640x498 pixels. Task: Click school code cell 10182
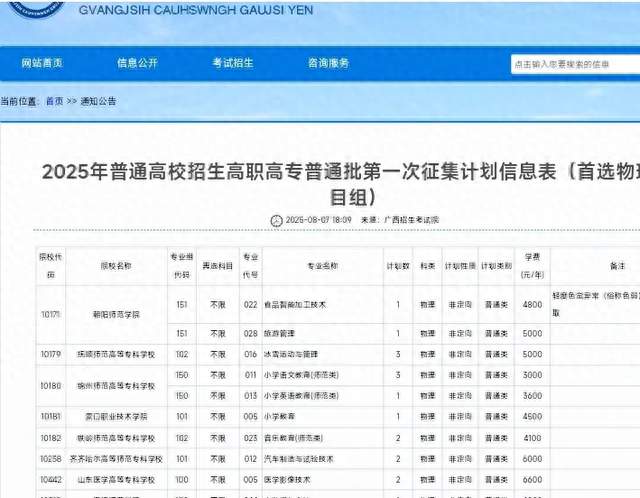(x=51, y=438)
